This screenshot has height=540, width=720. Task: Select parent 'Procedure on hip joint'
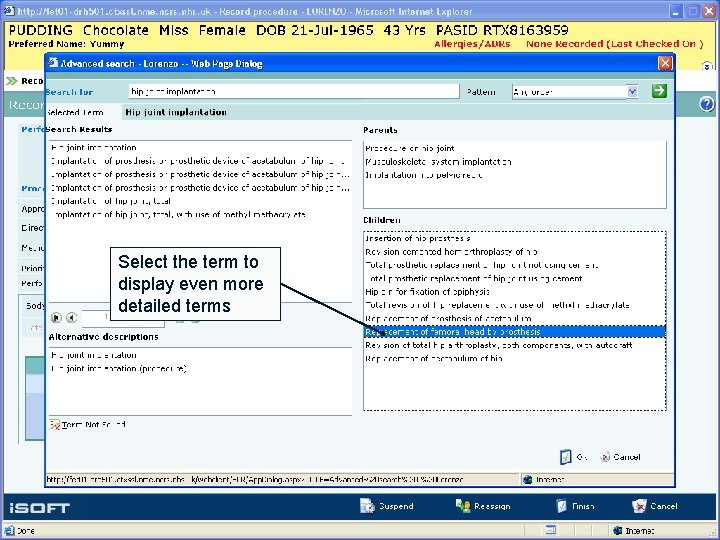point(410,148)
